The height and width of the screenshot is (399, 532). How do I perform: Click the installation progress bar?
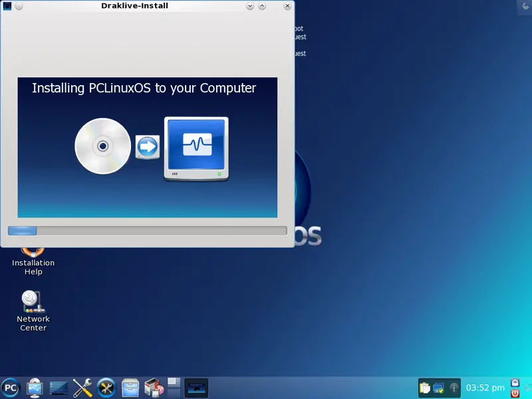pos(148,231)
